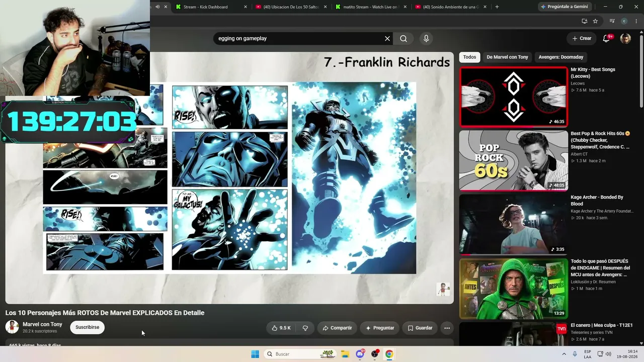The height and width of the screenshot is (362, 644).
Task: Open the ENDGAME resumen video thumbnail
Action: click(x=513, y=288)
